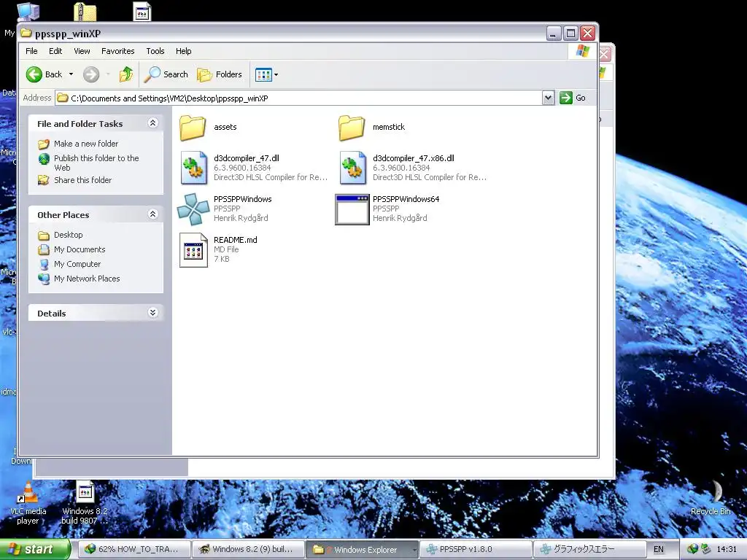Image resolution: width=747 pixels, height=560 pixels.
Task: Open the Back history dropdown arrow
Action: click(71, 74)
